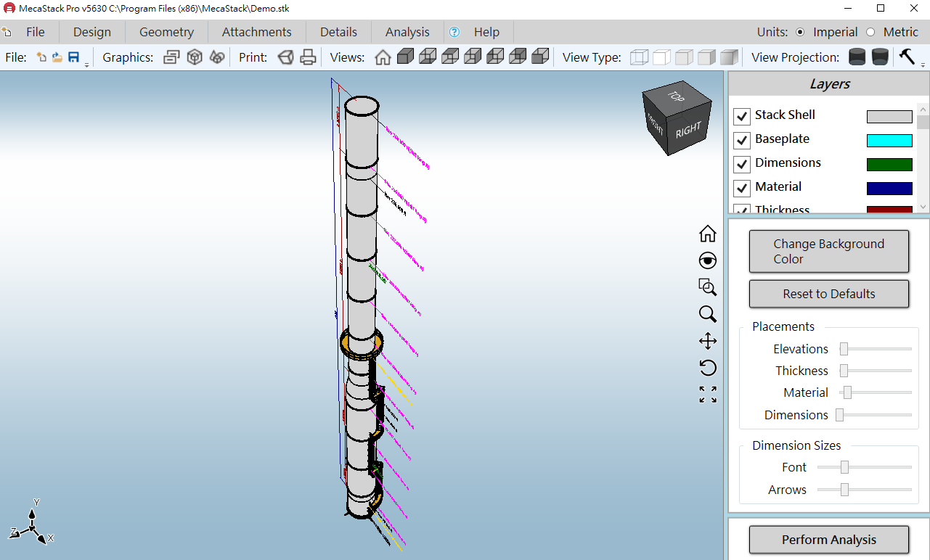930x560 pixels.
Task: Open the Geometry menu
Action: tap(166, 32)
